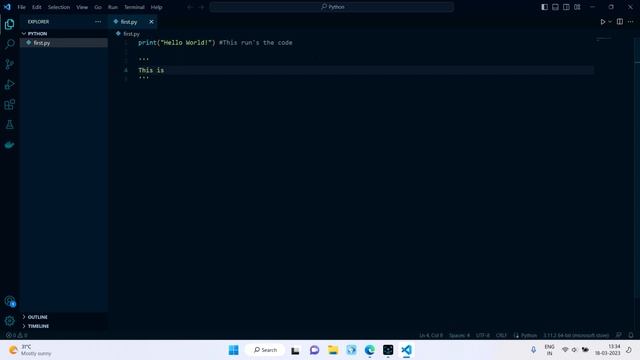640x360 pixels.
Task: Click the Spaces: 4 indentation status
Action: 459,335
